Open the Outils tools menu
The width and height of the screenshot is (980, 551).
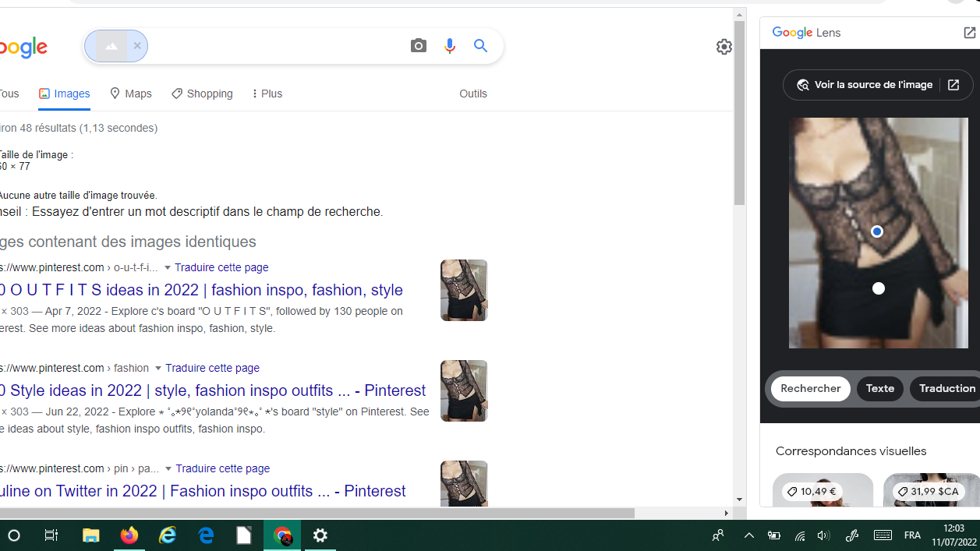(473, 94)
